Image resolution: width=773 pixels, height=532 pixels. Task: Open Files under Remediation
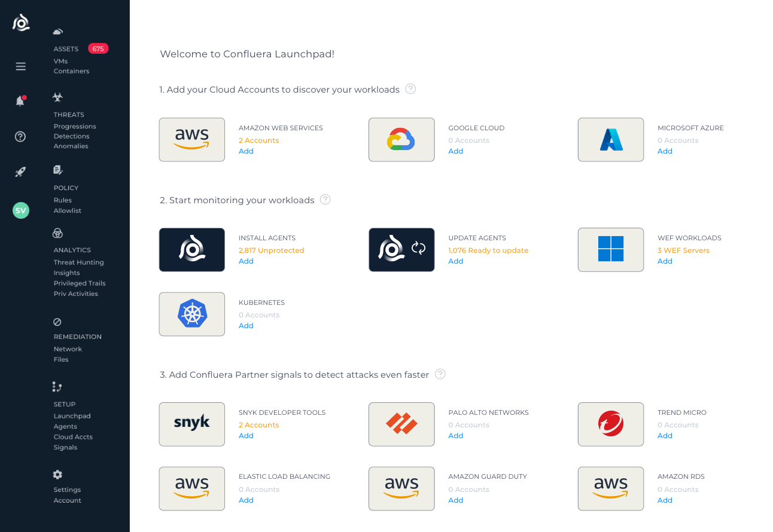click(61, 360)
